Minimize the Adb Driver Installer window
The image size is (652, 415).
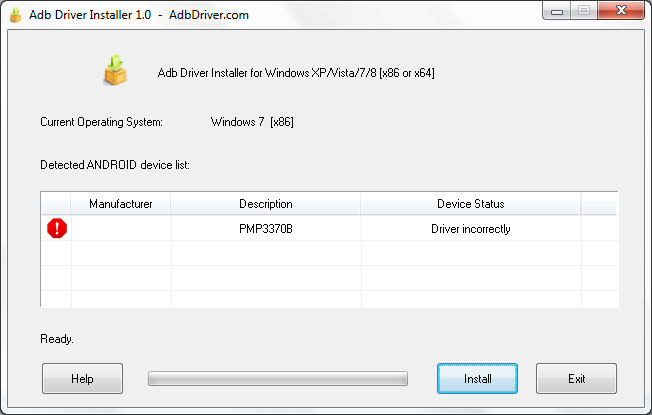tap(558, 12)
